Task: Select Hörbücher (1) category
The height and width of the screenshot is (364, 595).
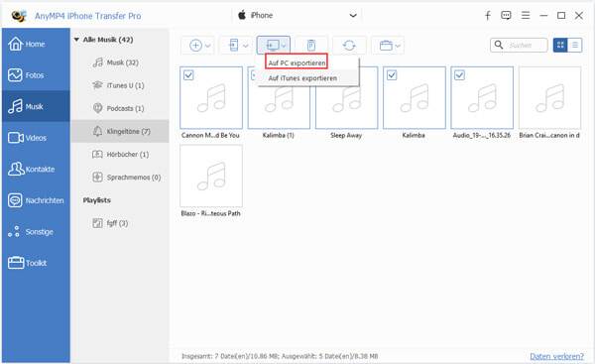Action: click(x=120, y=154)
